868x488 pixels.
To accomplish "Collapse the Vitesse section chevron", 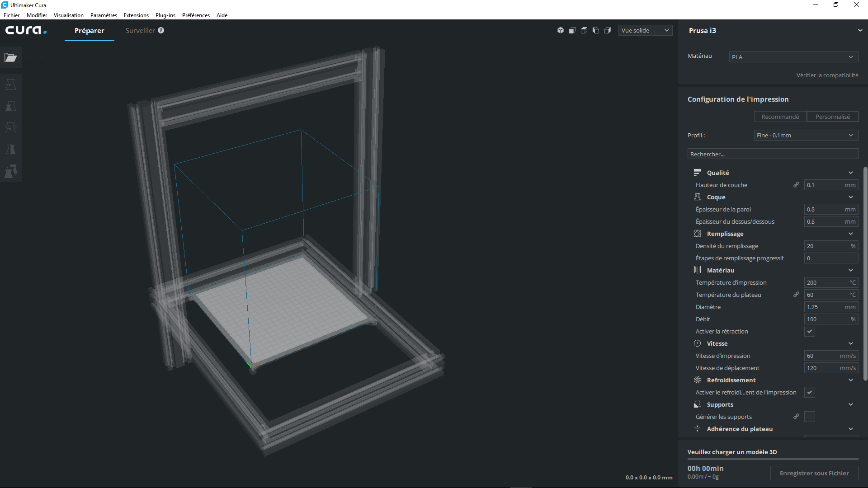I will click(851, 343).
